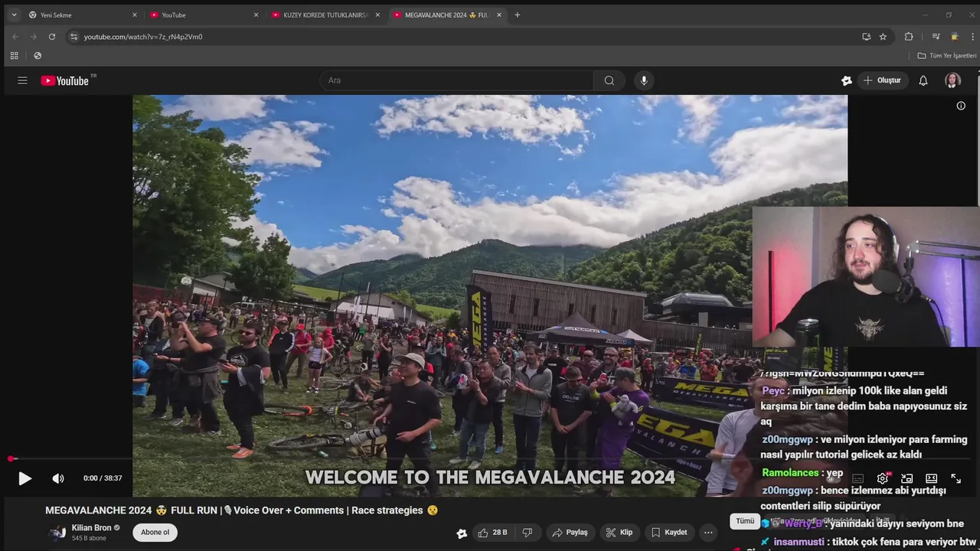
Task: Mute the video volume
Action: coord(58,478)
